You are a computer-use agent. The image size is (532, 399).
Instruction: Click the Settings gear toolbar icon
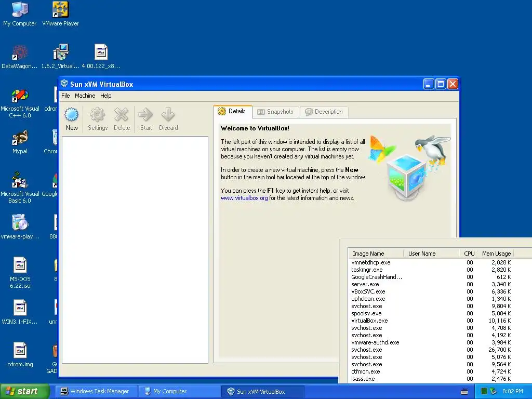97,115
